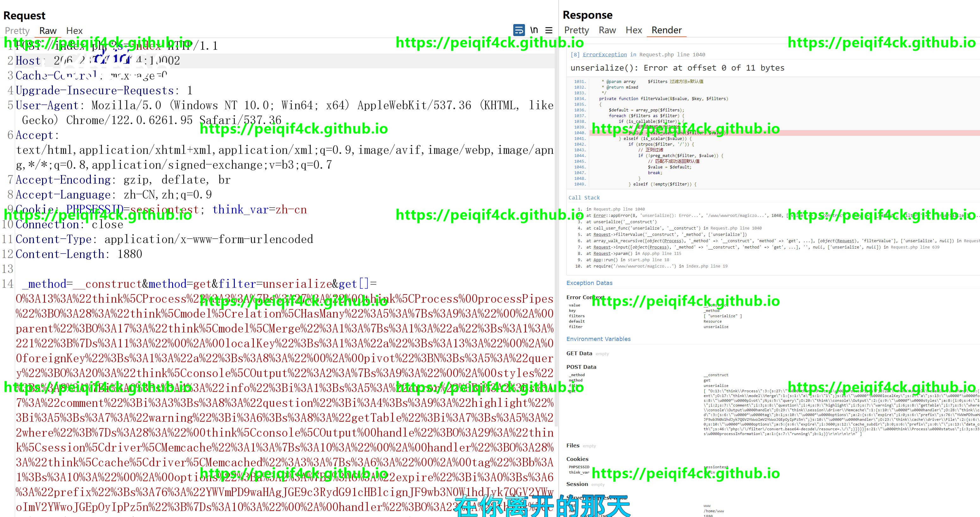
Task: Switch Request view to Pretty tab
Action: (x=17, y=30)
